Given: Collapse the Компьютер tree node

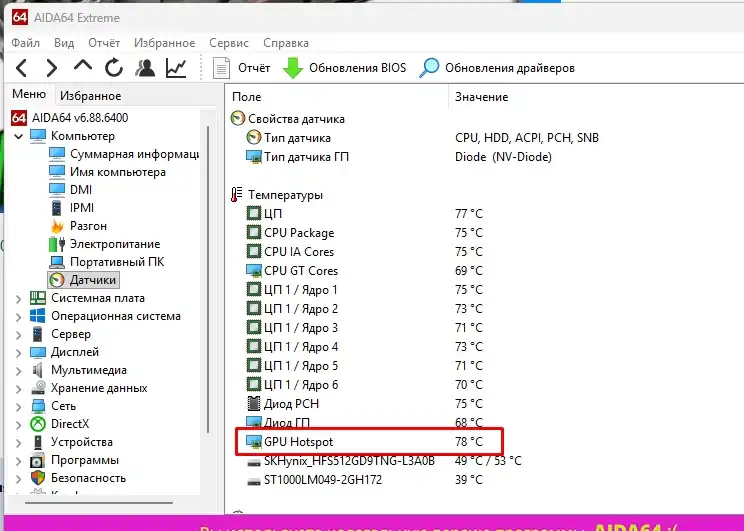Looking at the screenshot, I should pyautogui.click(x=19, y=136).
